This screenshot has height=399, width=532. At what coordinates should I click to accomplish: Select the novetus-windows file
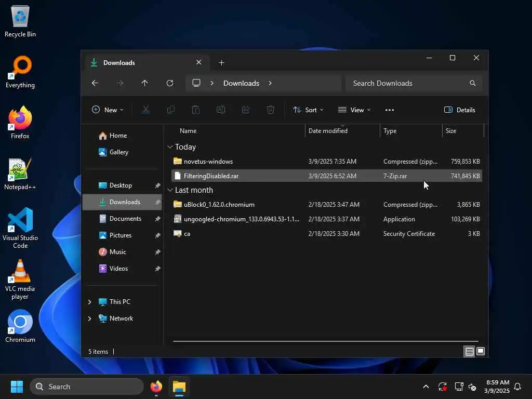(x=326, y=162)
